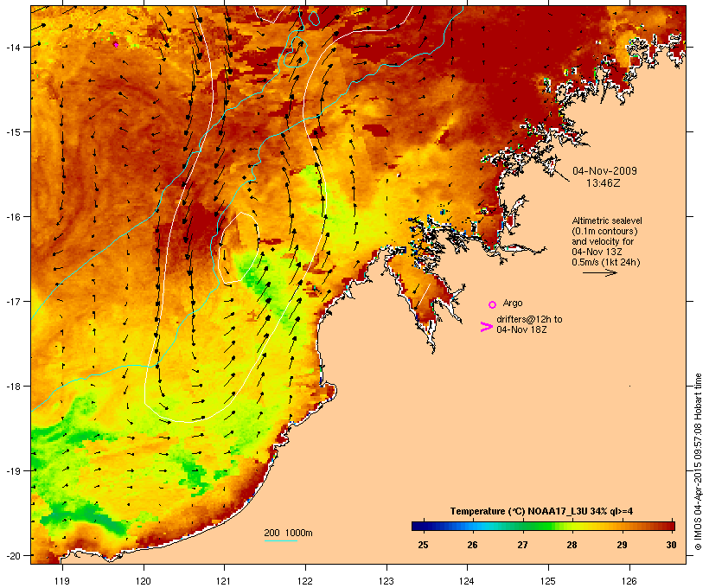Click the longitude axis label 122
Screen dimensions: 709x588
click(305, 581)
